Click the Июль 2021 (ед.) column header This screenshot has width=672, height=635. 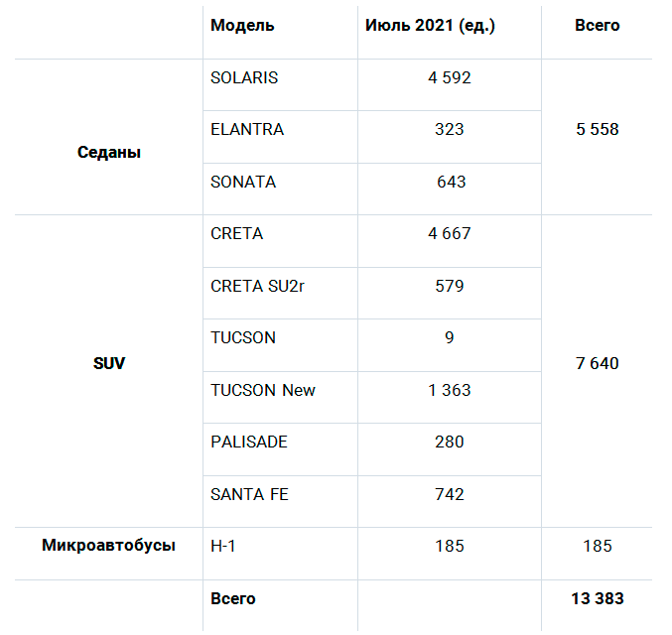pyautogui.click(x=430, y=25)
